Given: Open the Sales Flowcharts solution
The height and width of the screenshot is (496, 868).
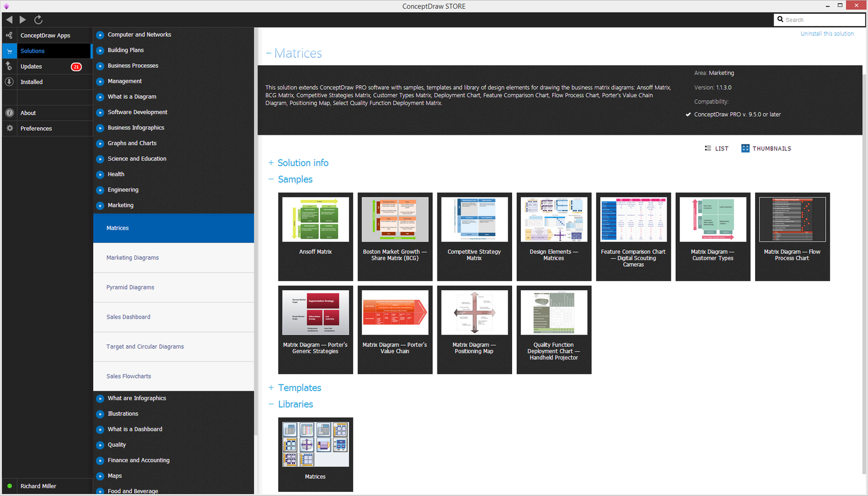Looking at the screenshot, I should pyautogui.click(x=174, y=376).
